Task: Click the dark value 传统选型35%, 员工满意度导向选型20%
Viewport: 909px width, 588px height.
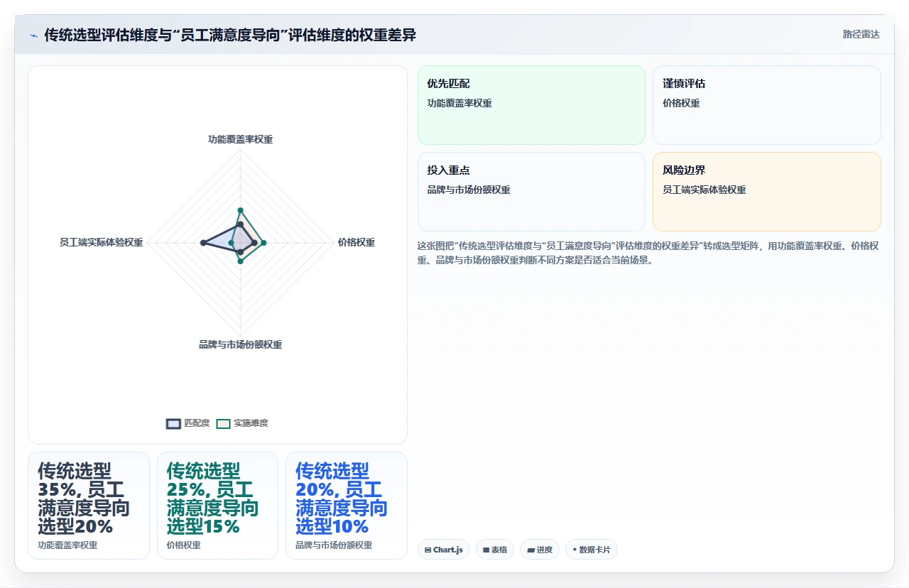Action: [84, 499]
